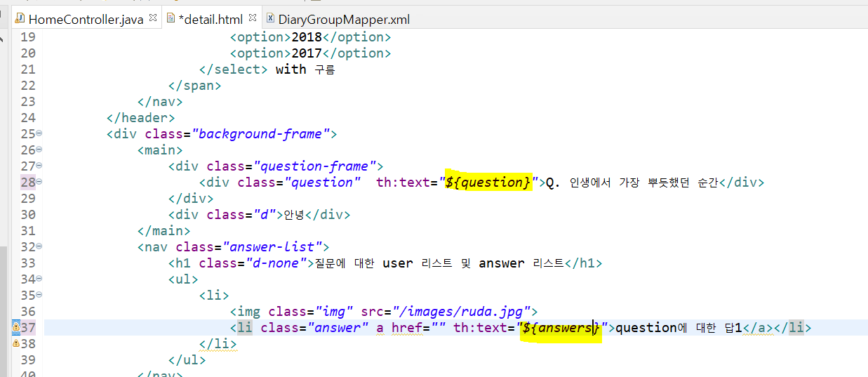868x377 pixels.
Task: Click the XML file icon on DiaryGroupMapper.xml tab
Action: [x=270, y=19]
